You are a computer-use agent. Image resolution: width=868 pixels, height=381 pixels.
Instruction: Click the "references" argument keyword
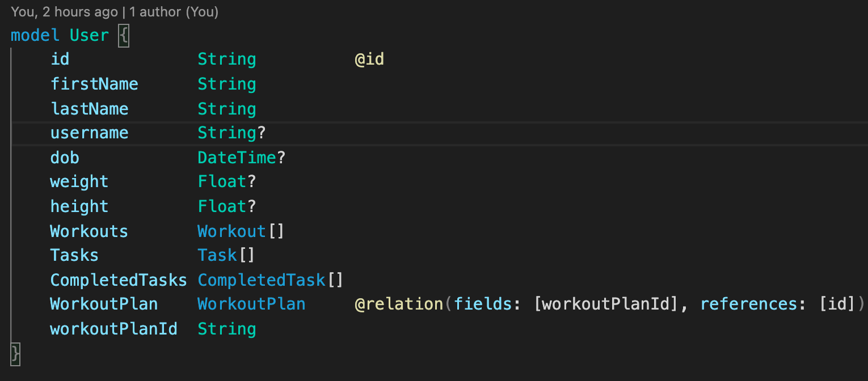click(749, 304)
